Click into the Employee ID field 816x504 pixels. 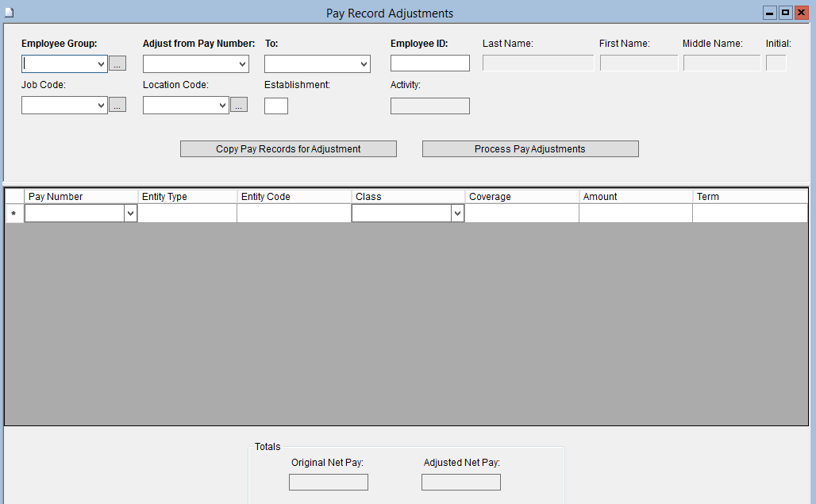tap(429, 63)
